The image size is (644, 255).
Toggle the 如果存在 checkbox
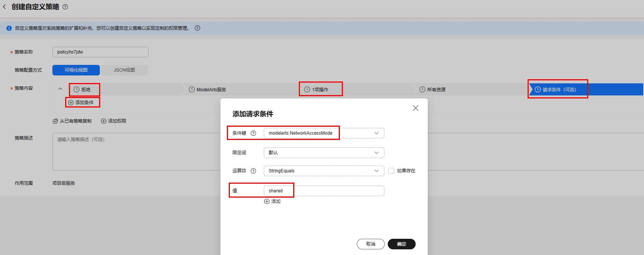tap(391, 171)
